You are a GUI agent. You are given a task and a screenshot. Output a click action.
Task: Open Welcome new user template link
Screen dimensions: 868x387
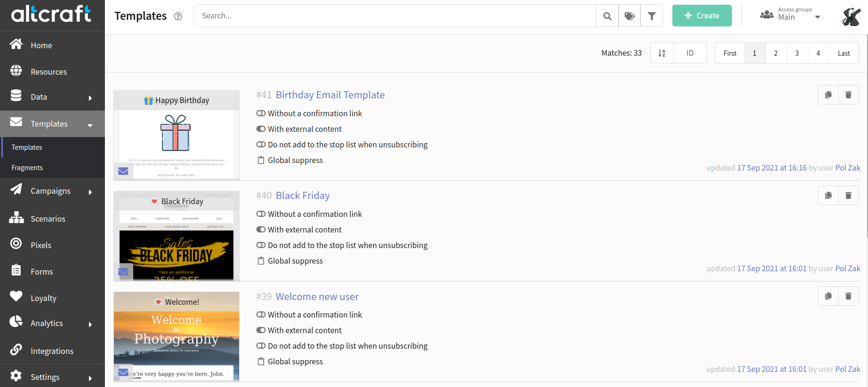pos(317,297)
